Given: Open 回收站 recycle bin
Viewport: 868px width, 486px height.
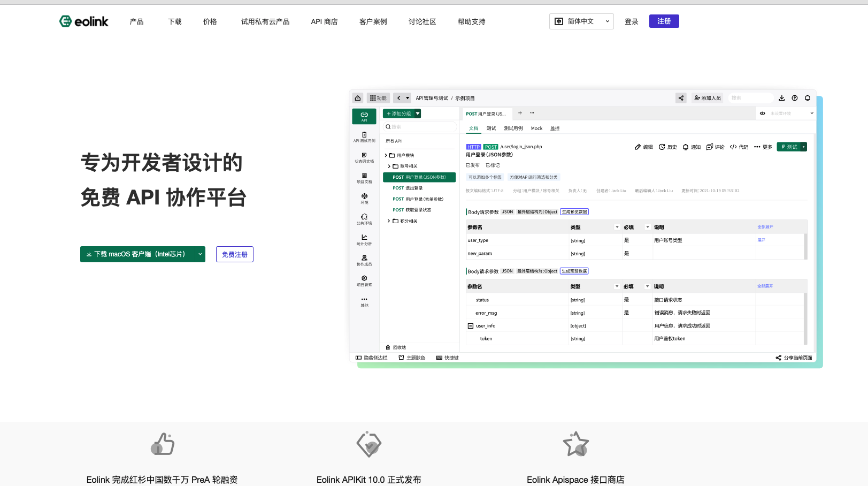Looking at the screenshot, I should pyautogui.click(x=396, y=347).
